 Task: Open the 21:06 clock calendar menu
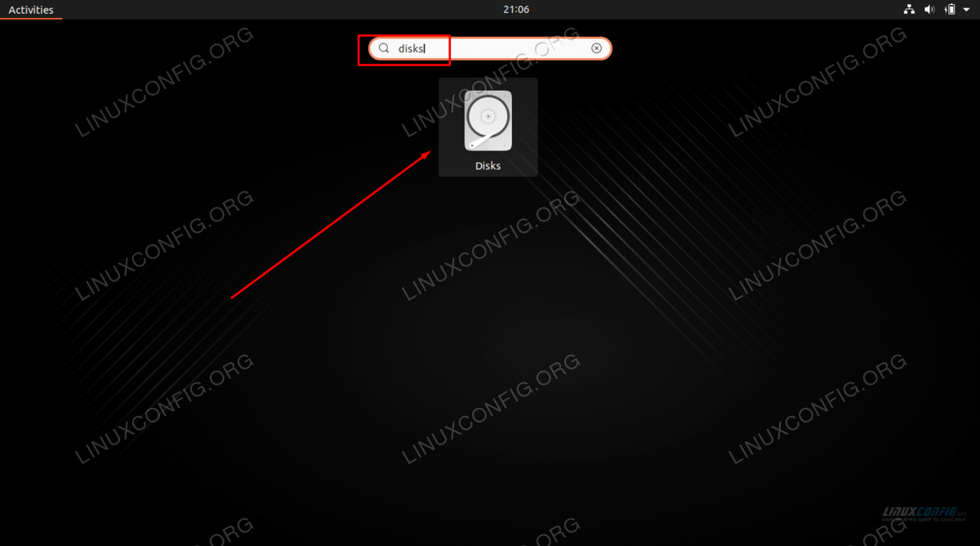click(516, 10)
